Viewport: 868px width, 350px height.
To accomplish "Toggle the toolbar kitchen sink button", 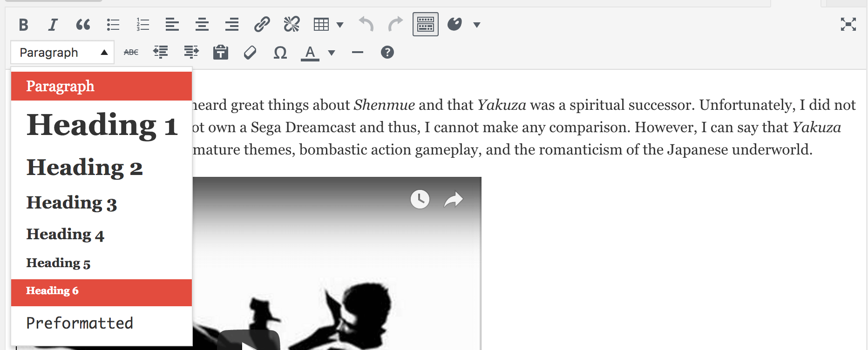I will (x=426, y=24).
